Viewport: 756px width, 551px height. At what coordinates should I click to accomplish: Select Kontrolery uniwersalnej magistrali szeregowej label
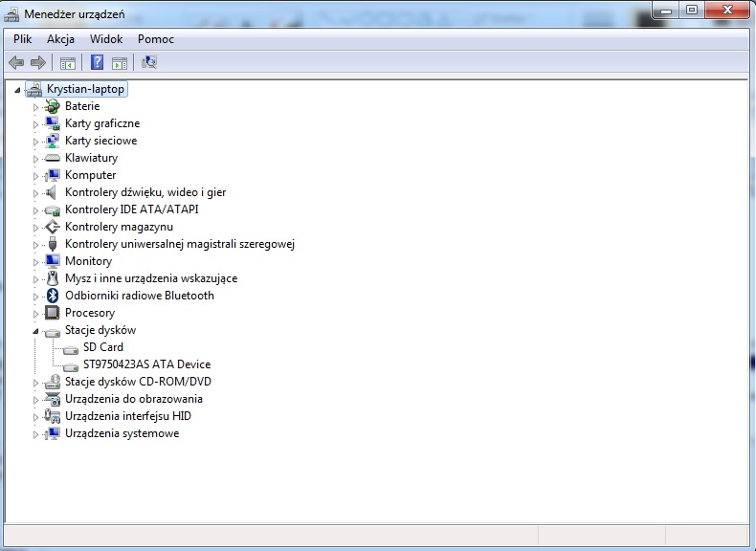[x=180, y=244]
